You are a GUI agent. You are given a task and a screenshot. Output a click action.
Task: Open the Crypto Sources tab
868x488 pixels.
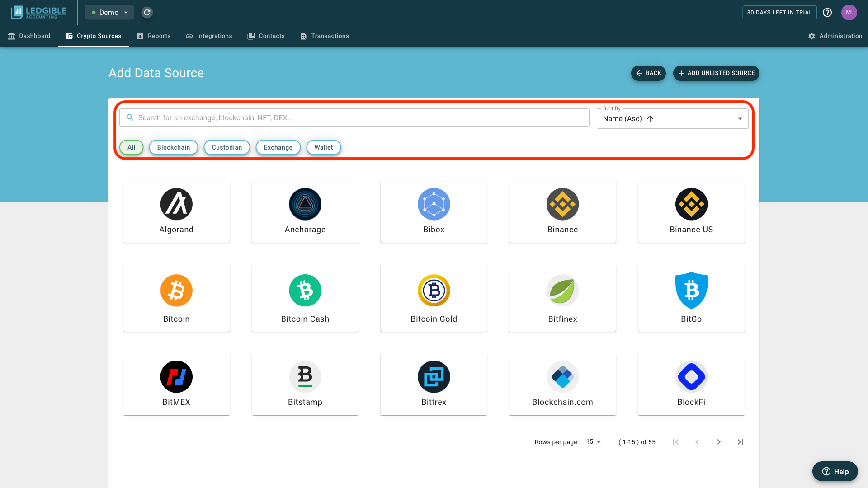pyautogui.click(x=94, y=36)
